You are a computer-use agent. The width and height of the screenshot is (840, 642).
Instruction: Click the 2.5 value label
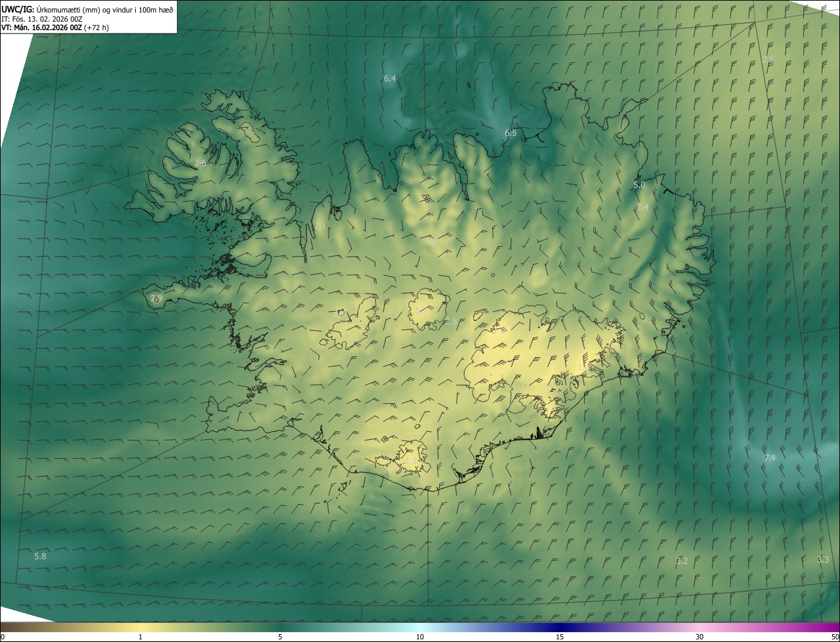click(x=768, y=60)
